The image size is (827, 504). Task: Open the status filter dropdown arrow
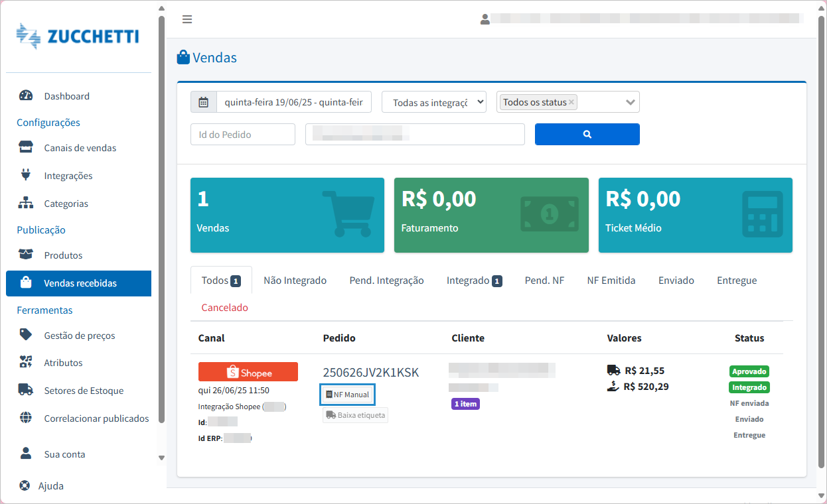coord(631,102)
